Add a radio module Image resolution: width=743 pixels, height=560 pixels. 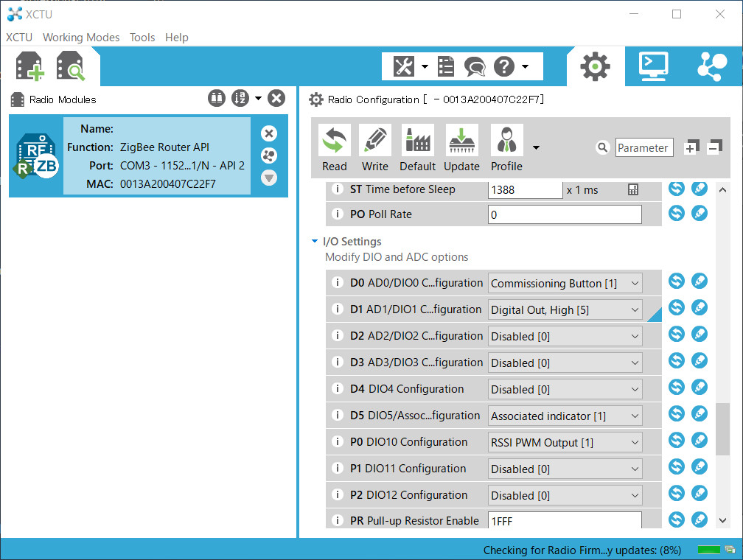29,66
